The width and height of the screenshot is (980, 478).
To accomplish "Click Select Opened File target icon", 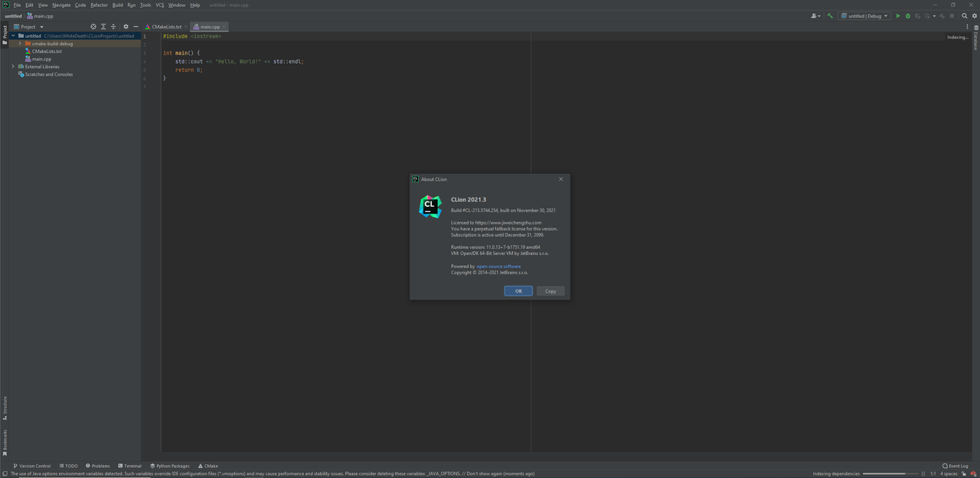I will (93, 27).
